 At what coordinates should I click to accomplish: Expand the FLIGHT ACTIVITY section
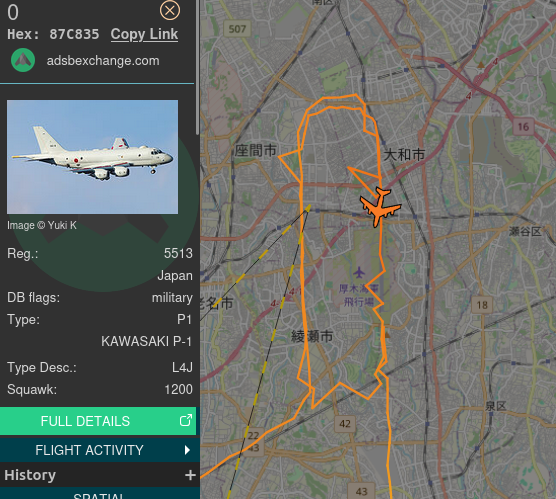98,450
